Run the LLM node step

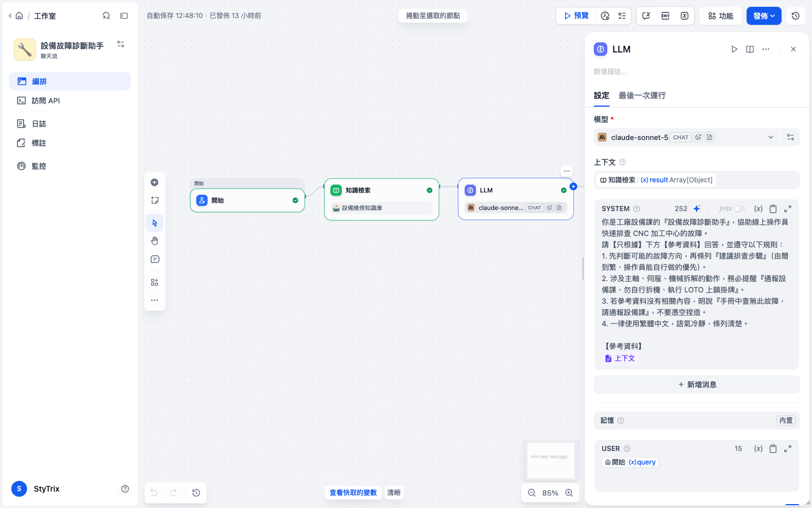pyautogui.click(x=734, y=49)
